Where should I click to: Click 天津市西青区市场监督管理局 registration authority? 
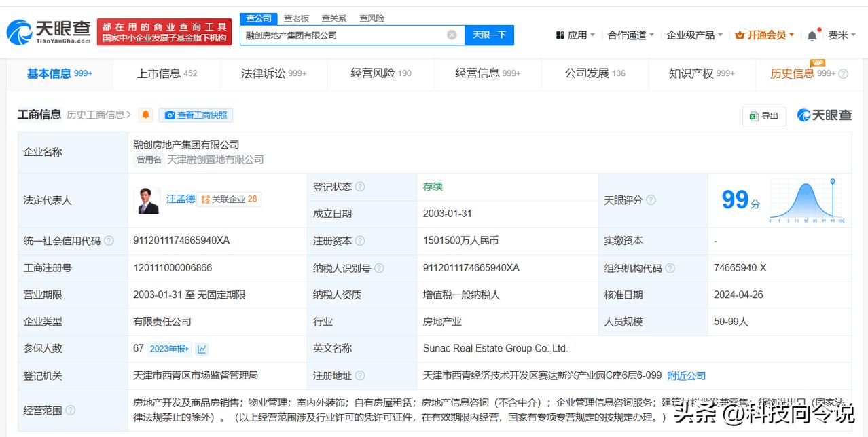point(196,375)
